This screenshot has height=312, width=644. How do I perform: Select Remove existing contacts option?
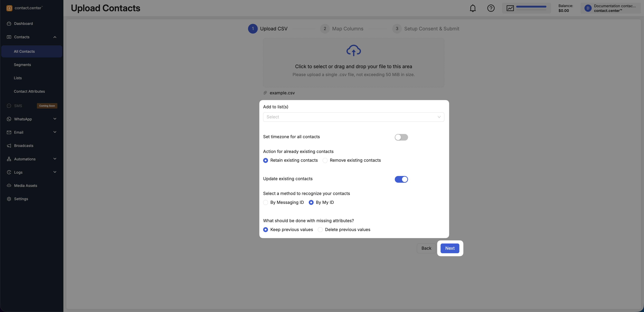(x=325, y=160)
